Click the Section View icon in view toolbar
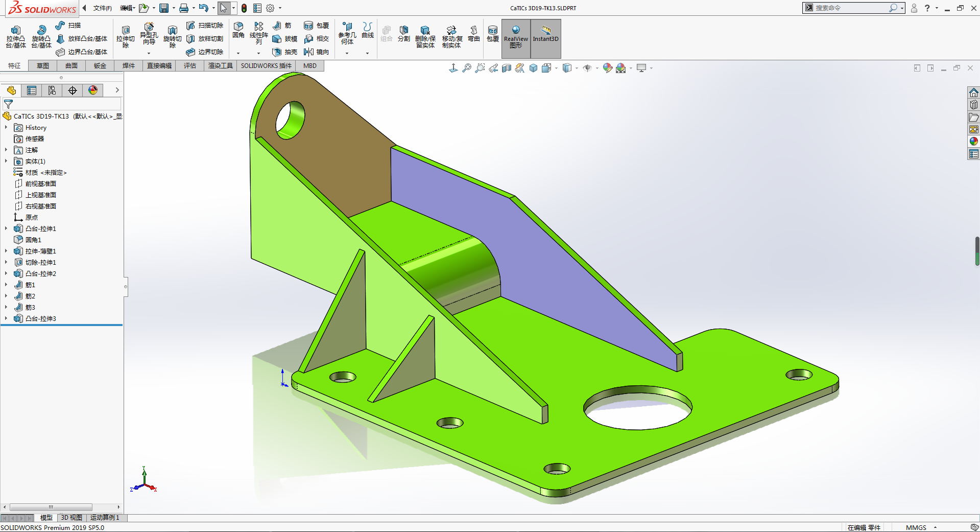 point(507,68)
